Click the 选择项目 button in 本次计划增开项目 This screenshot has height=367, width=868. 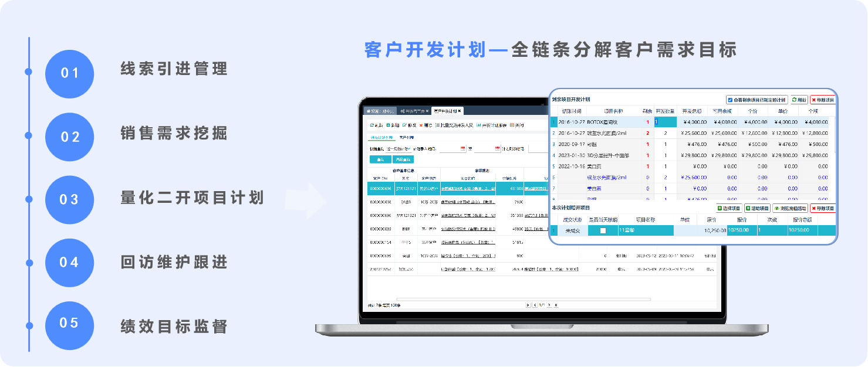729,208
